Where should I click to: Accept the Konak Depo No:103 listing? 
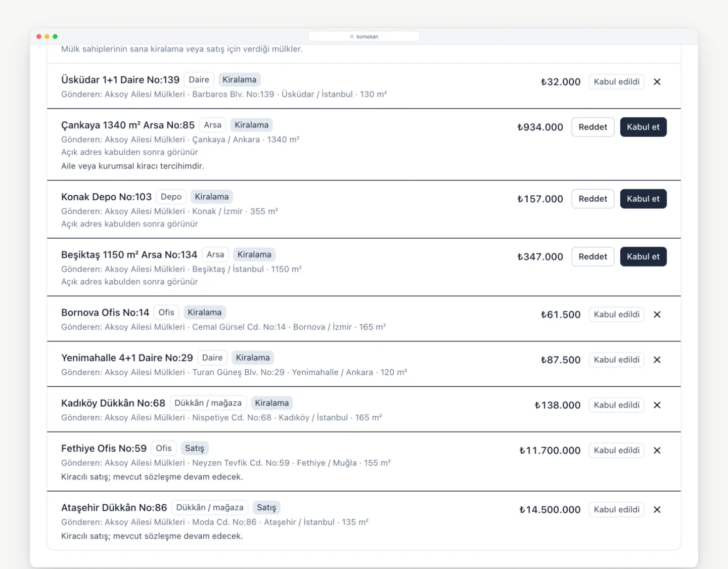[643, 199]
